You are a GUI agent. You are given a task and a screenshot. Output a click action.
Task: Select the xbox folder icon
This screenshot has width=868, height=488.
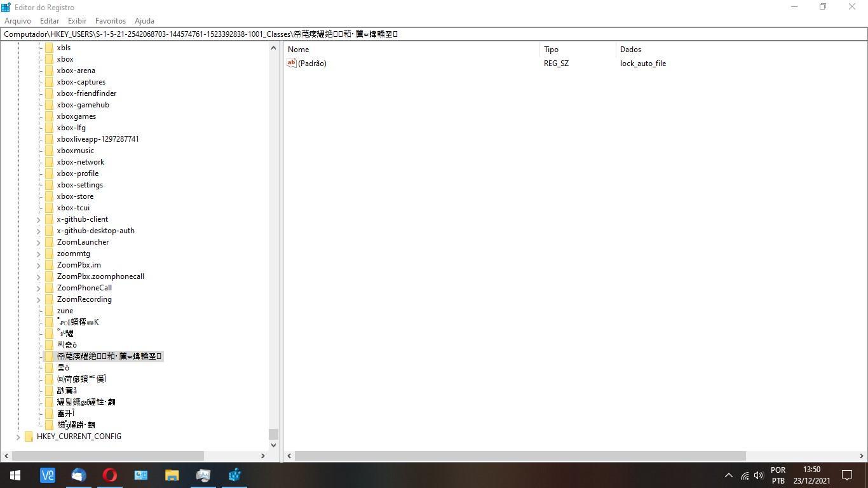[x=49, y=59]
